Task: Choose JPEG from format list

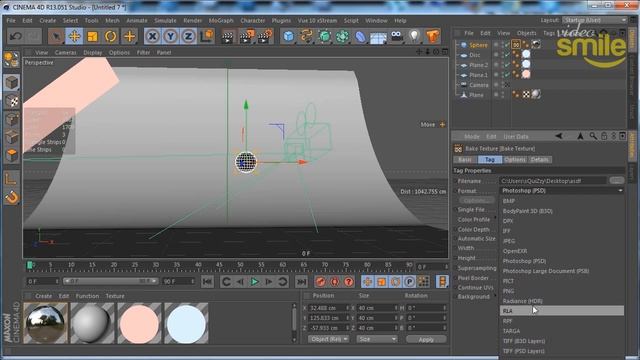Action: 509,241
